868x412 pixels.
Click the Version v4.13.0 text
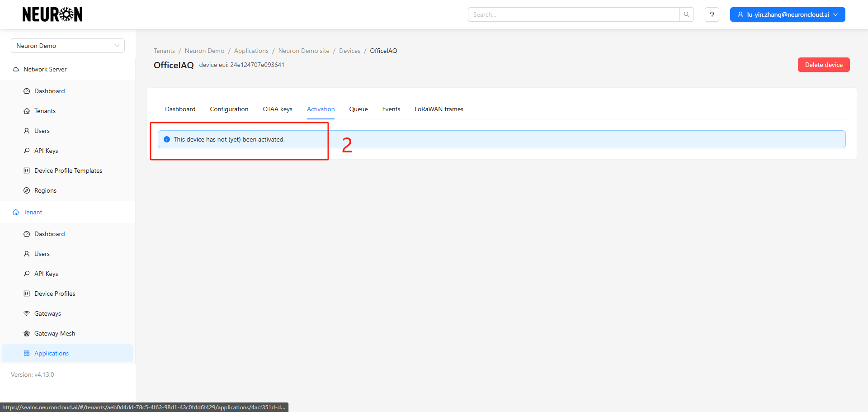pyautogui.click(x=33, y=374)
